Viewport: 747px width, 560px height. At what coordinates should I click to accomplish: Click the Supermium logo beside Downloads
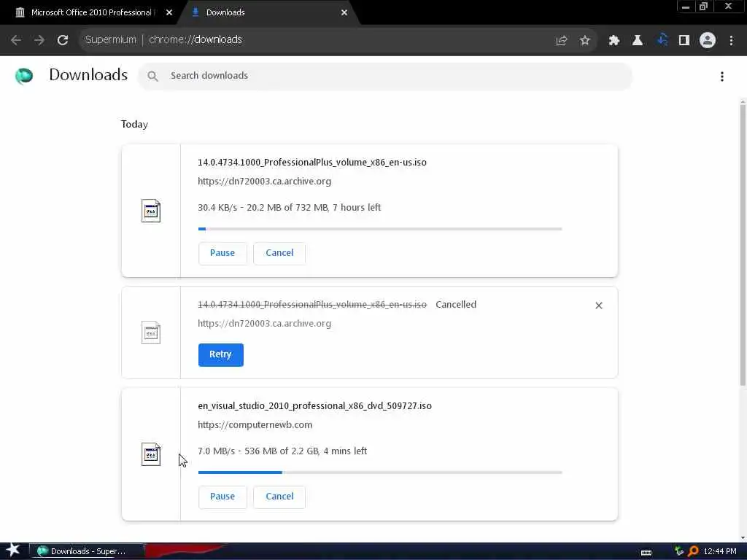(24, 76)
